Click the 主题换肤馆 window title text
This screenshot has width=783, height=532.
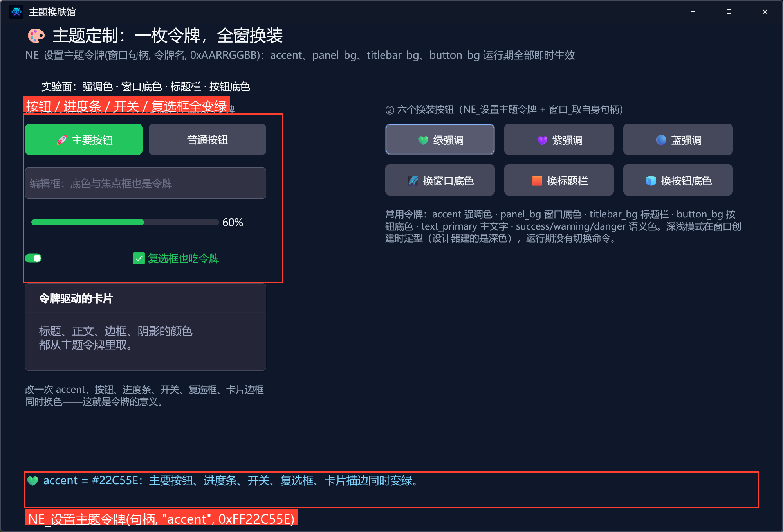[52, 12]
